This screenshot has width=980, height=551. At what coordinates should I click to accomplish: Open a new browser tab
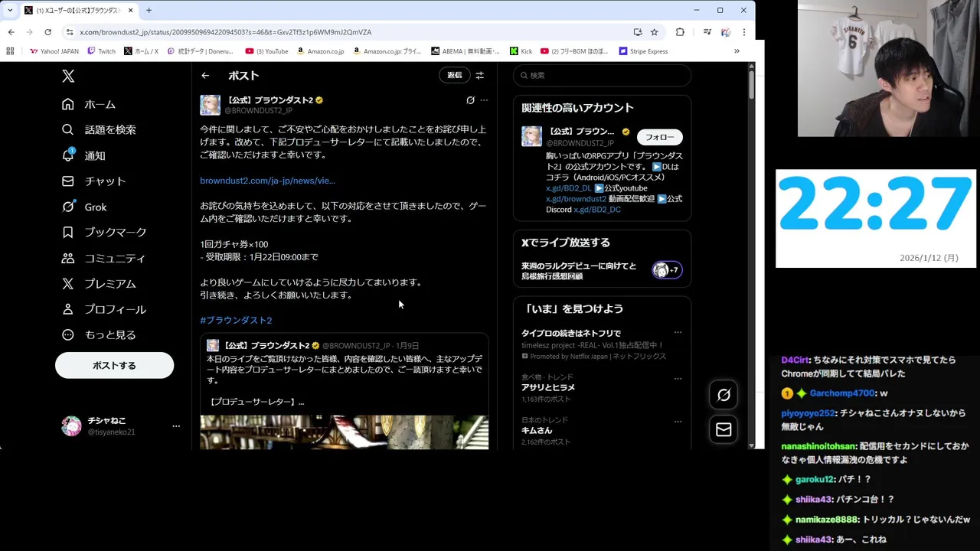149,10
